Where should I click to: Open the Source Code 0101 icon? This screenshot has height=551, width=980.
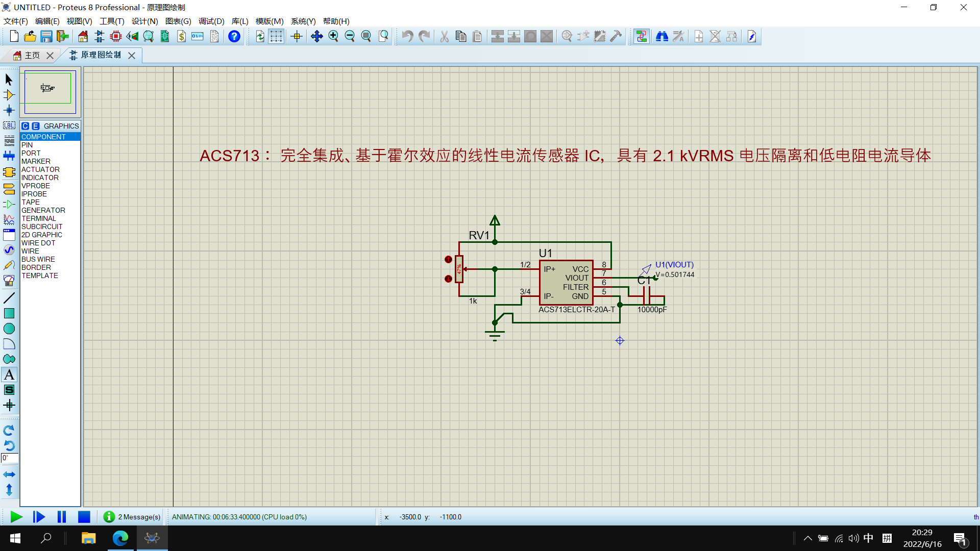pyautogui.click(x=198, y=36)
